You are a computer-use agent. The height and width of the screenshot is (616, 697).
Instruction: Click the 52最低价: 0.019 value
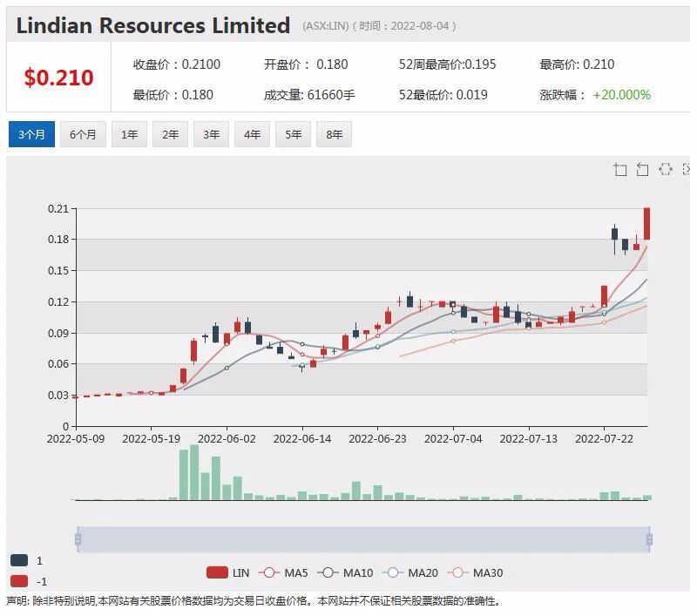pos(443,95)
